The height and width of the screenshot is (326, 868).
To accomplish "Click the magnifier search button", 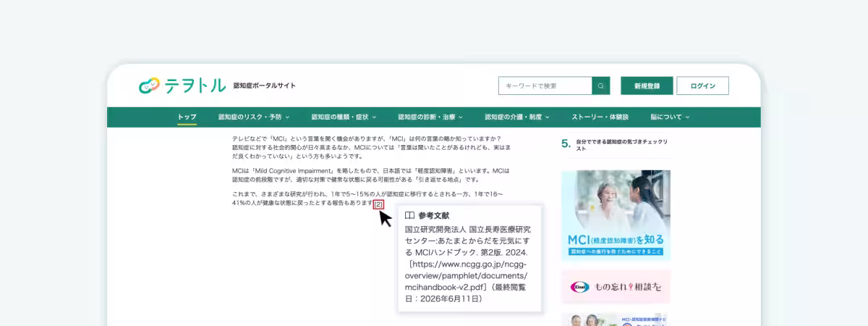I will (600, 86).
